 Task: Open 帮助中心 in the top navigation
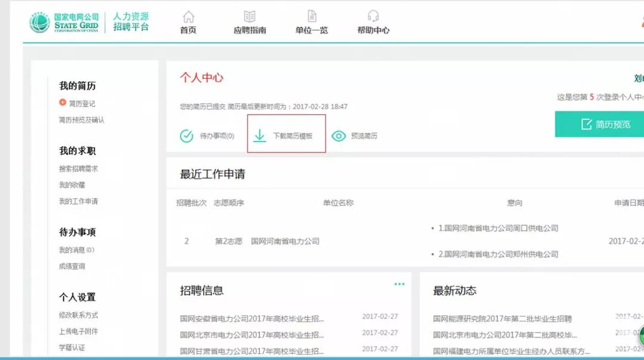click(x=373, y=30)
